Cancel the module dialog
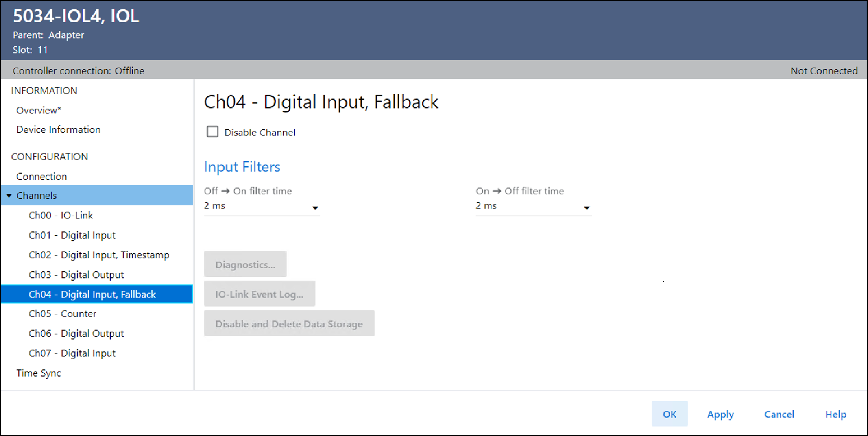The width and height of the screenshot is (868, 436). point(779,414)
